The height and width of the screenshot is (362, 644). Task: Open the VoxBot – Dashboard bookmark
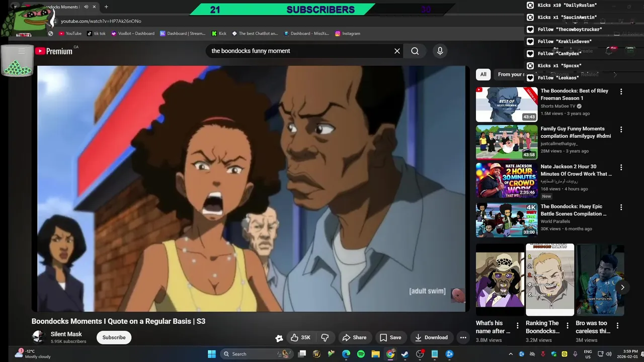[x=133, y=34]
